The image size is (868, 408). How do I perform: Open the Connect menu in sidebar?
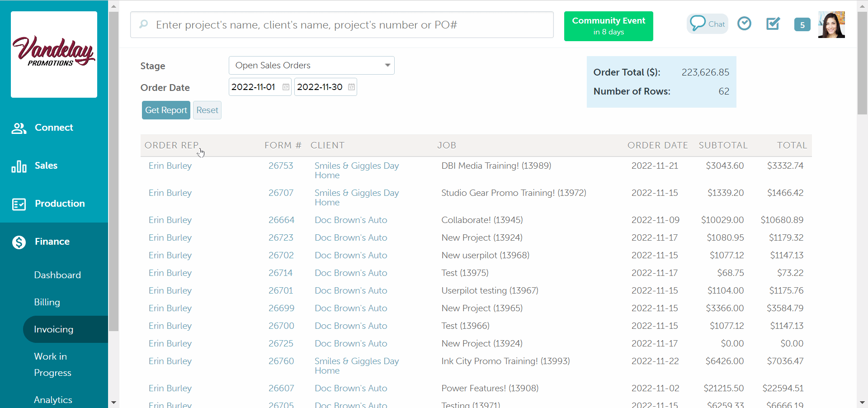[54, 128]
